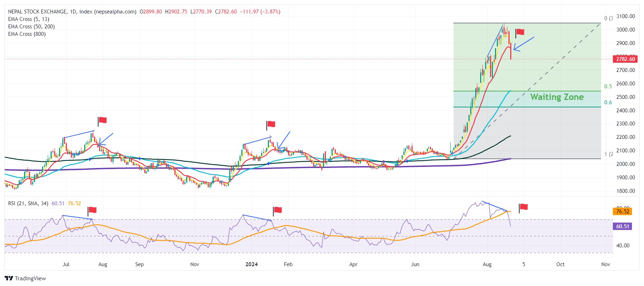
Task: Click the Feb date axis label
Action: (288, 264)
